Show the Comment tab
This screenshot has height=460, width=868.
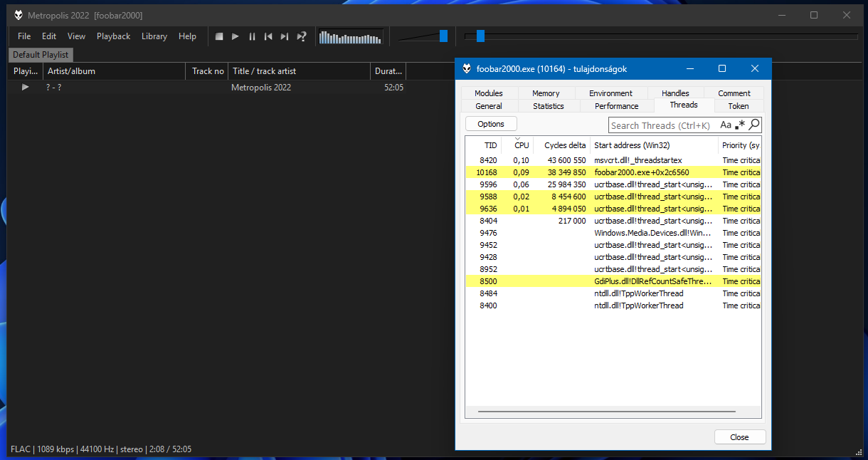tap(734, 93)
